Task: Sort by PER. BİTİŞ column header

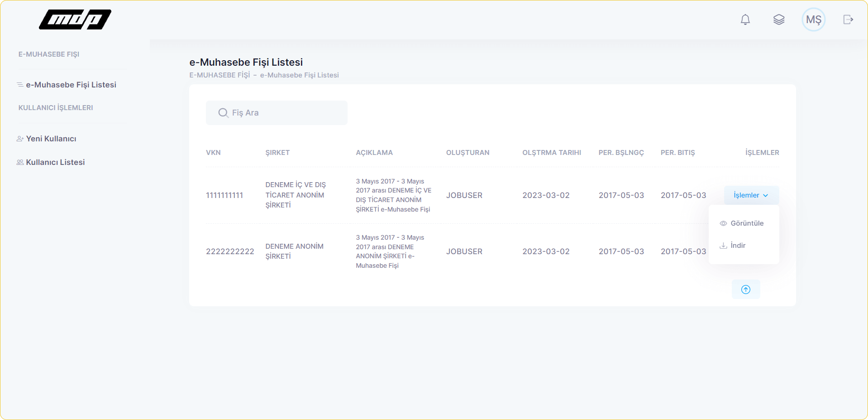Action: tap(677, 153)
